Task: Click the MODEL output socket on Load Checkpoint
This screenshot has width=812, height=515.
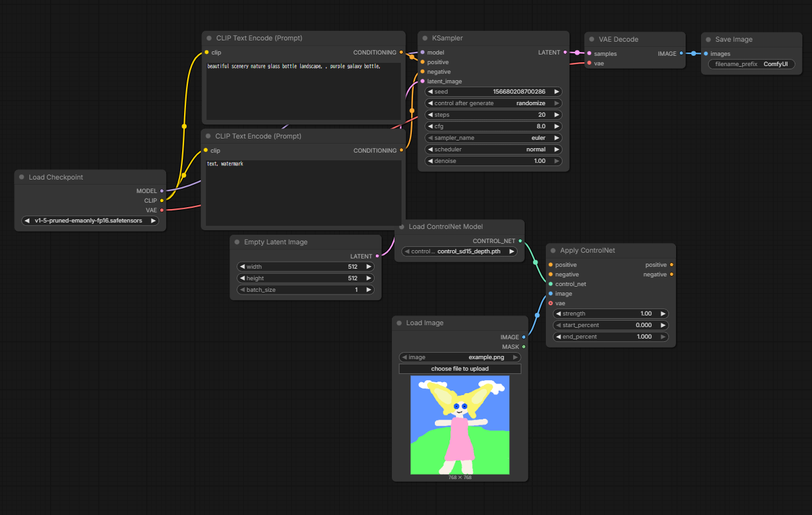Action: [162, 191]
